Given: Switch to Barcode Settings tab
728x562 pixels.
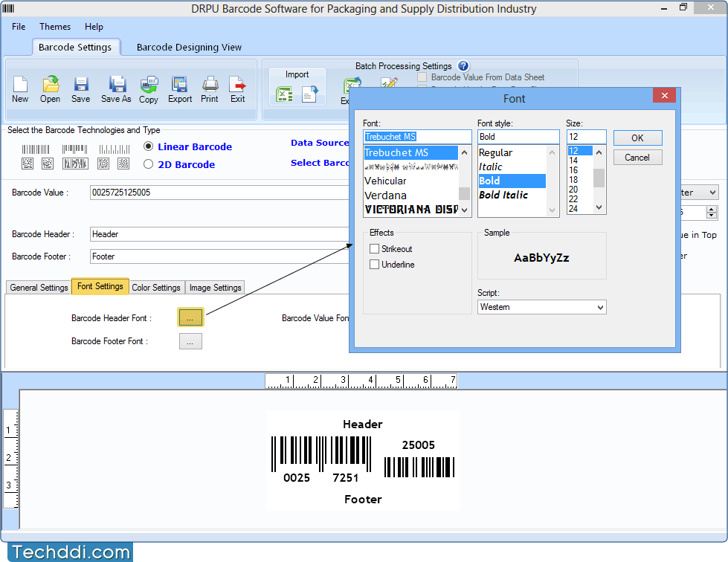Looking at the screenshot, I should coord(75,48).
